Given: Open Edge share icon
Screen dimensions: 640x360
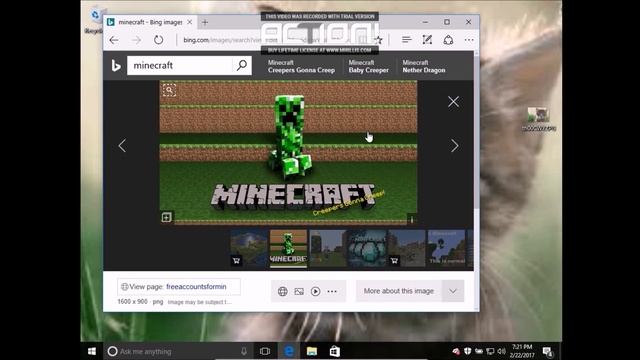Looking at the screenshot, I should click(x=448, y=40).
